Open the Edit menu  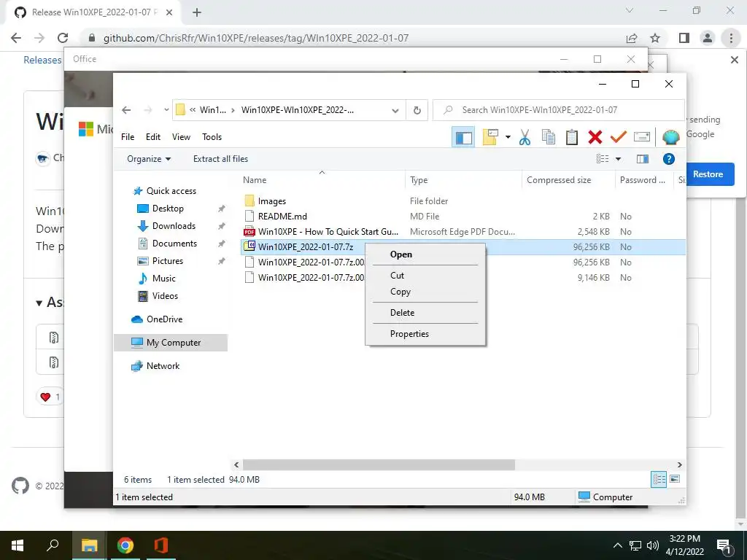coord(153,137)
